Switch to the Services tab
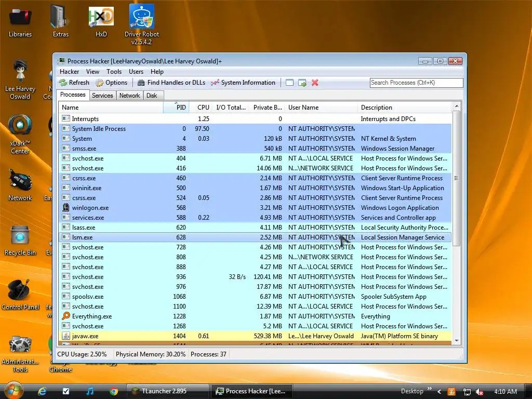Image resolution: width=532 pixels, height=399 pixels. (102, 96)
